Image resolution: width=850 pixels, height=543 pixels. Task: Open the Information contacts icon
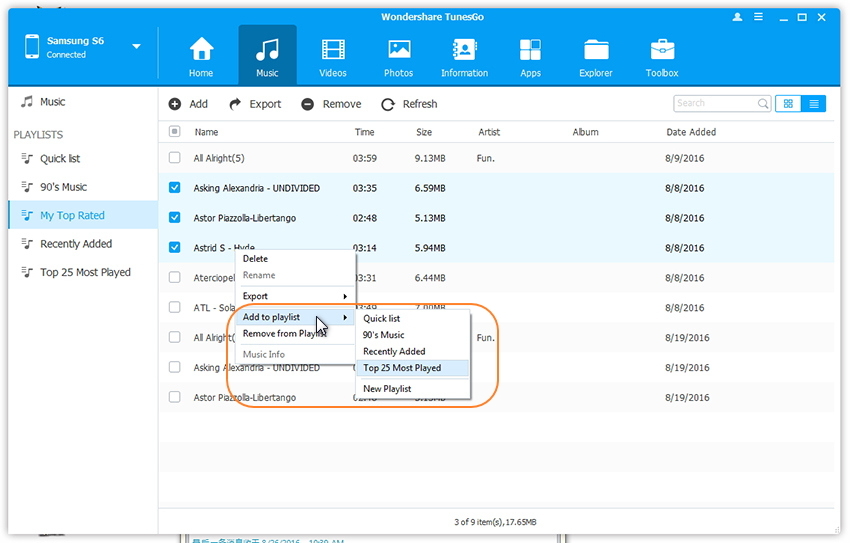(x=464, y=50)
